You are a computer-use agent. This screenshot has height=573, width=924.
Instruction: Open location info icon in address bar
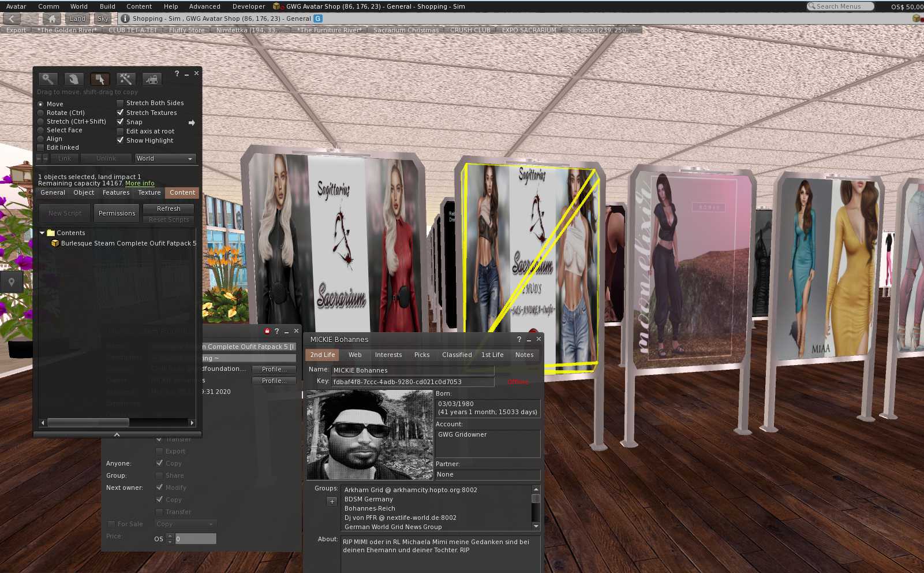[x=125, y=18]
